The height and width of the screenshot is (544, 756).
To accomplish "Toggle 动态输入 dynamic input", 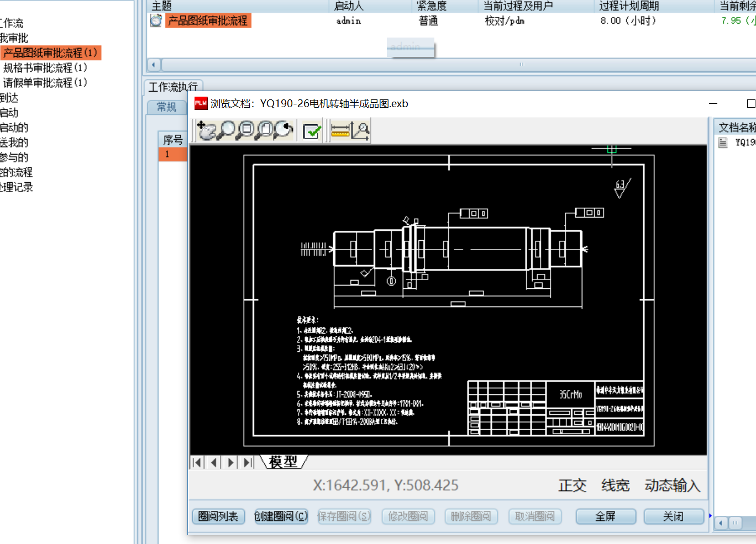I will pyautogui.click(x=672, y=485).
